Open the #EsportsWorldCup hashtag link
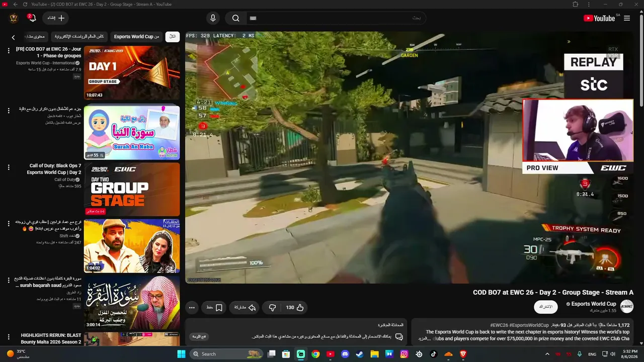644x362 pixels. click(x=528, y=325)
